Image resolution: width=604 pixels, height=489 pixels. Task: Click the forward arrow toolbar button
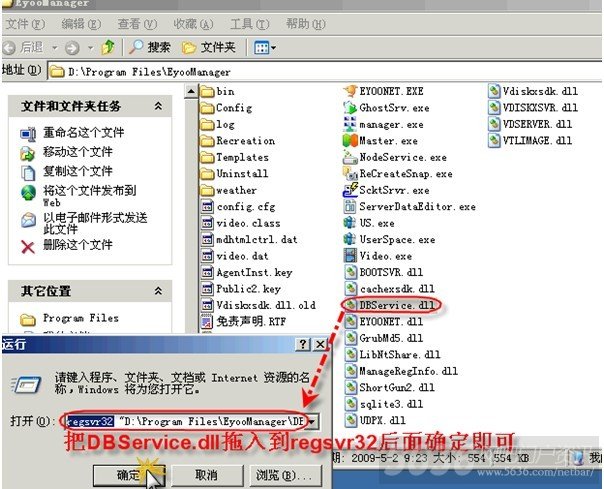tap(72, 48)
